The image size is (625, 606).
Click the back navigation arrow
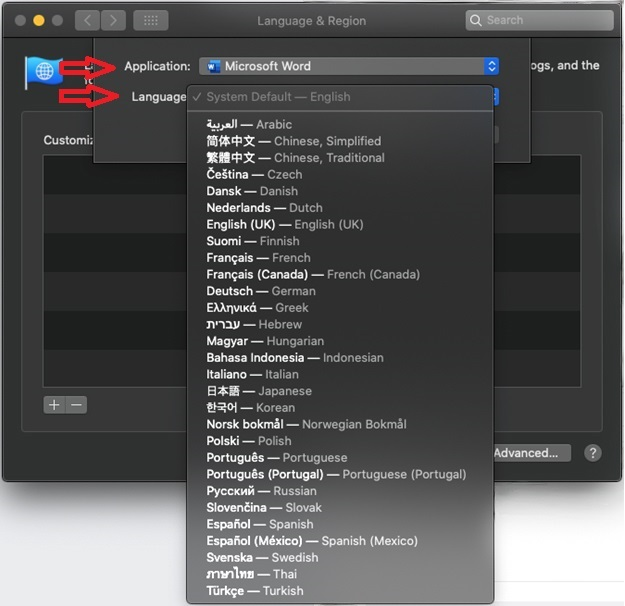(86, 20)
